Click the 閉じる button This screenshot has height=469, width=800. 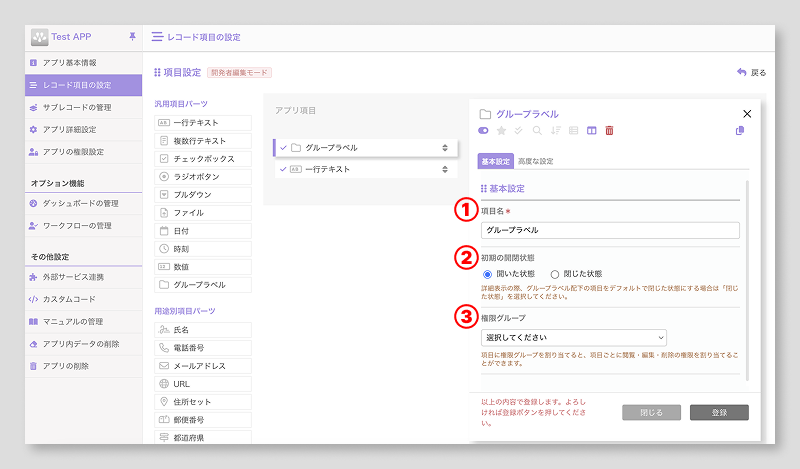[x=652, y=412]
